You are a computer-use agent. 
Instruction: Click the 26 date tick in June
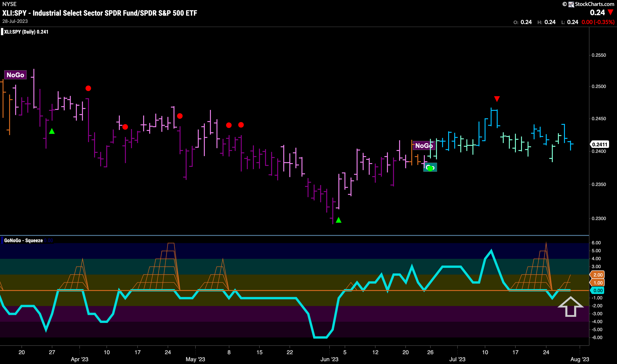coord(430,352)
